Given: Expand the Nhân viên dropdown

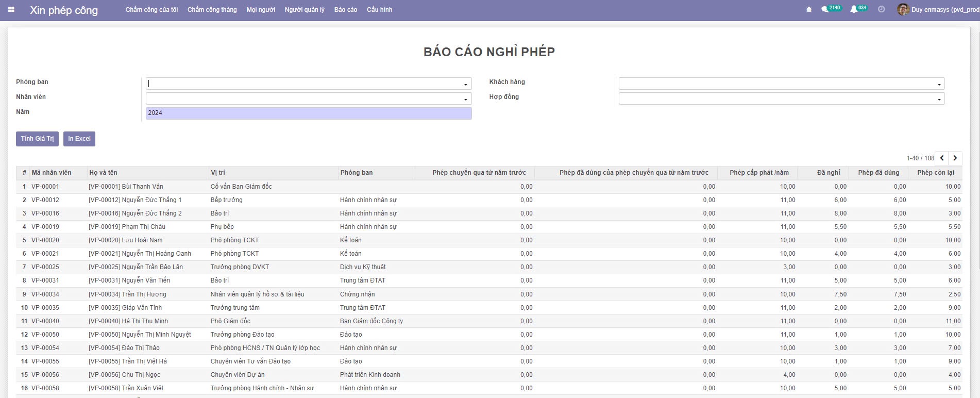Looking at the screenshot, I should click(465, 99).
